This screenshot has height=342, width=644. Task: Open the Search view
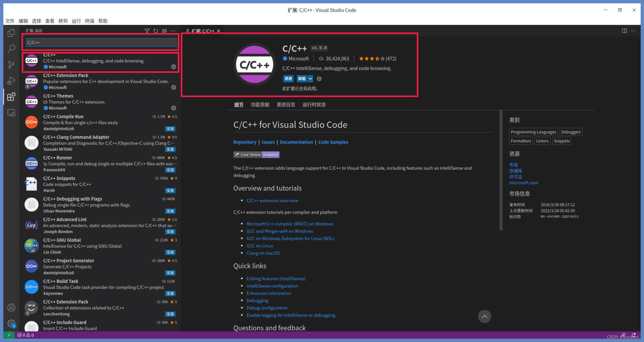click(x=11, y=49)
